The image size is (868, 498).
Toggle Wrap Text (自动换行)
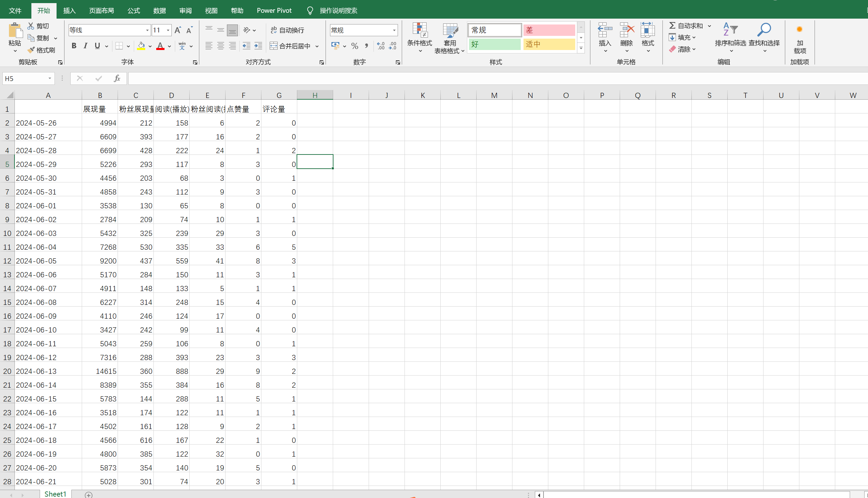coord(287,30)
